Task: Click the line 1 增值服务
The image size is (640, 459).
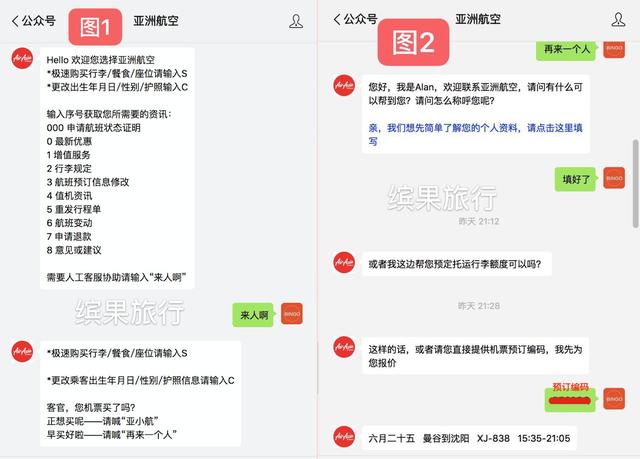Action: coord(69,155)
